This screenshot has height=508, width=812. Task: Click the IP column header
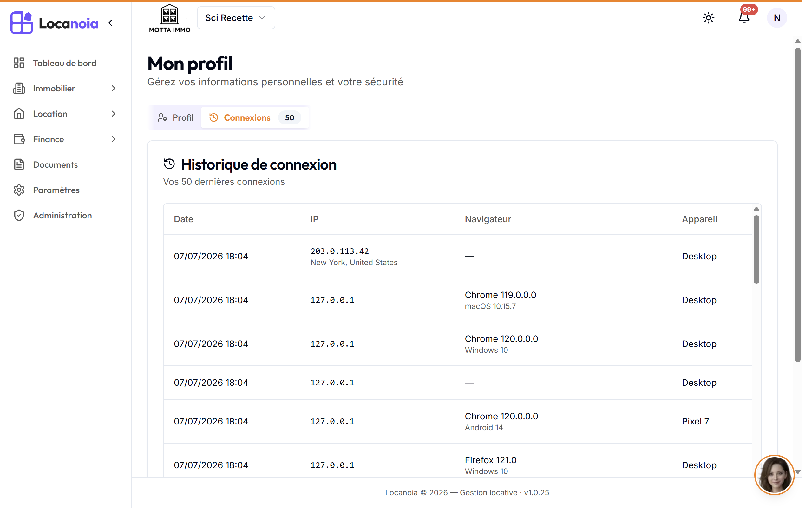314,219
